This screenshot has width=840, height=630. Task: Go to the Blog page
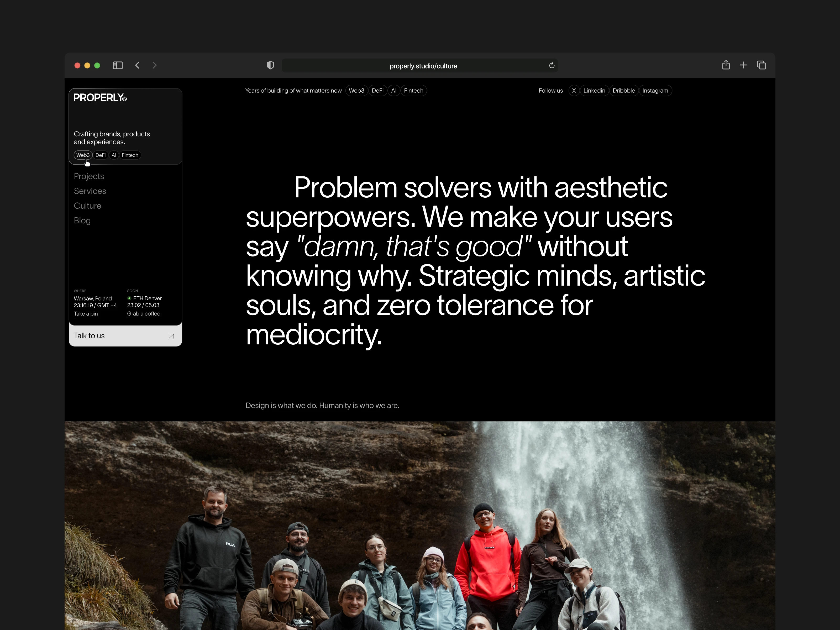pyautogui.click(x=82, y=221)
